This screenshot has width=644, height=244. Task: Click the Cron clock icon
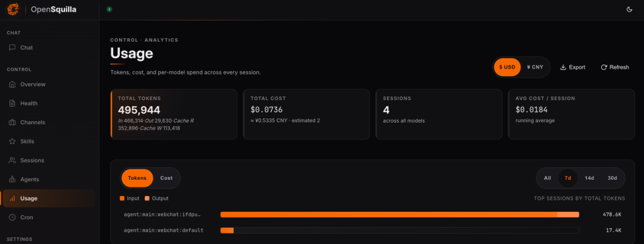click(13, 217)
